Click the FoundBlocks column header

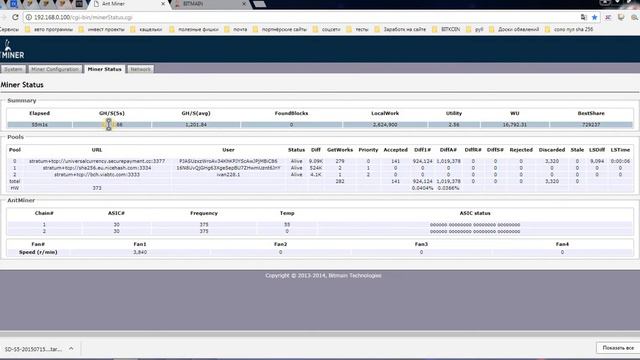[291, 113]
